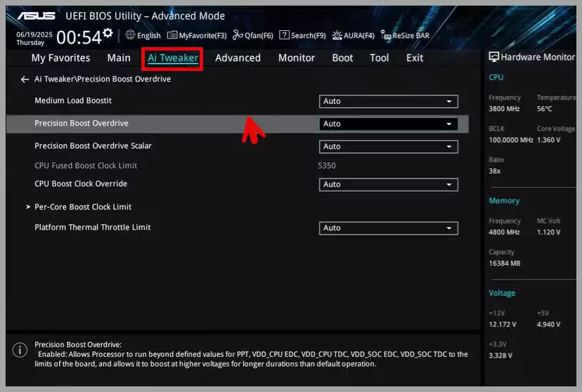
Task: Click the back arrow to Ai Tweaker
Action: (x=25, y=79)
